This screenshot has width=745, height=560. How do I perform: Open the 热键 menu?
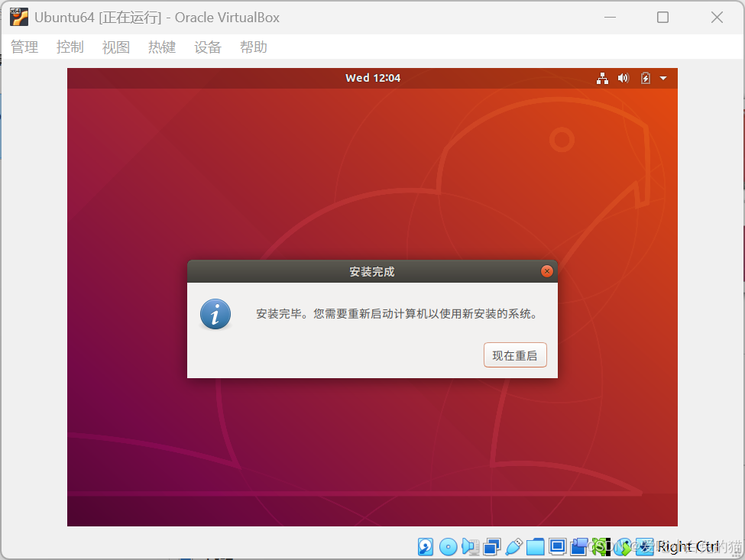[x=161, y=47]
